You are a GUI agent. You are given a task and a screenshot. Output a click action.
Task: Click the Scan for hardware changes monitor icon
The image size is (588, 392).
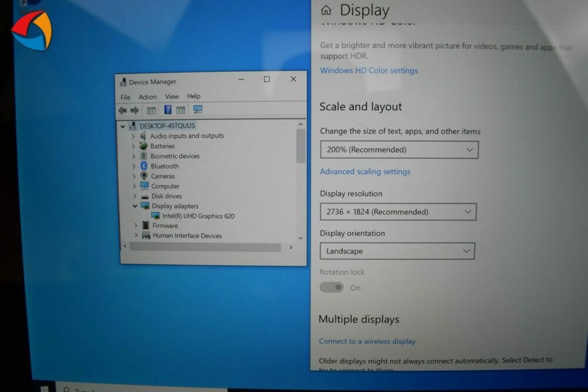198,109
